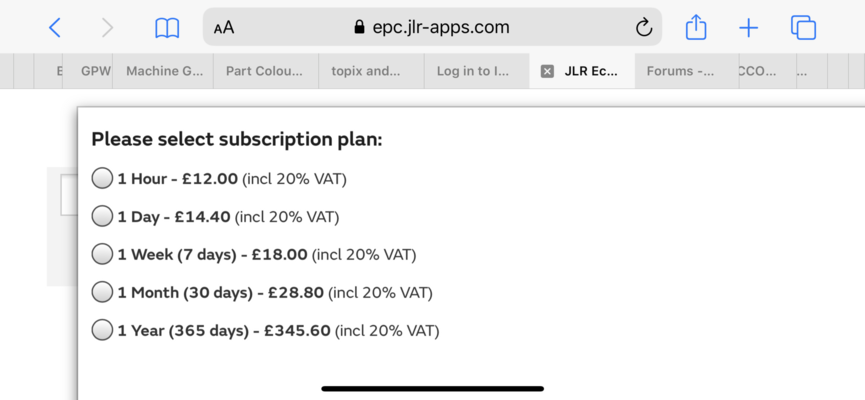Choose the 1 Month £28.80 plan
This screenshot has width=865, height=400.
[x=102, y=292]
